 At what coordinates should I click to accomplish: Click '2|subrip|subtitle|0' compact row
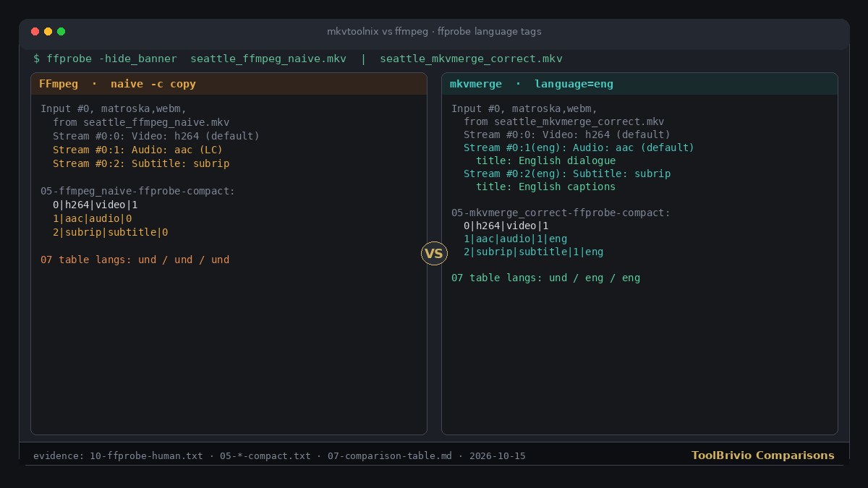[110, 232]
